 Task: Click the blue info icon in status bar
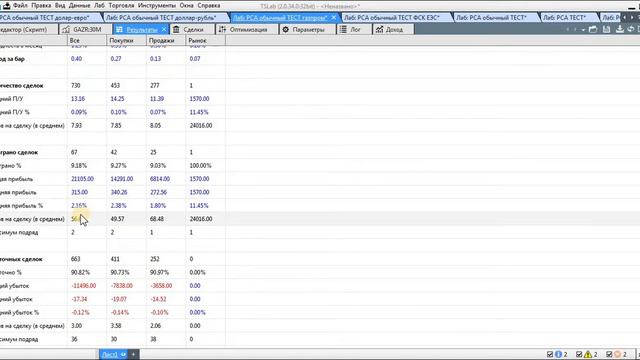pyautogui.click(x=558, y=354)
